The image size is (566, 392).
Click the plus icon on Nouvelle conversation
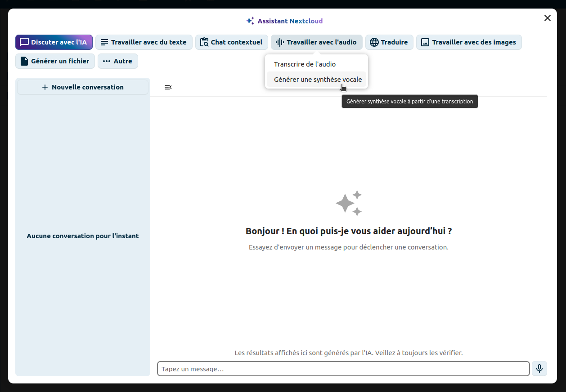click(x=45, y=87)
